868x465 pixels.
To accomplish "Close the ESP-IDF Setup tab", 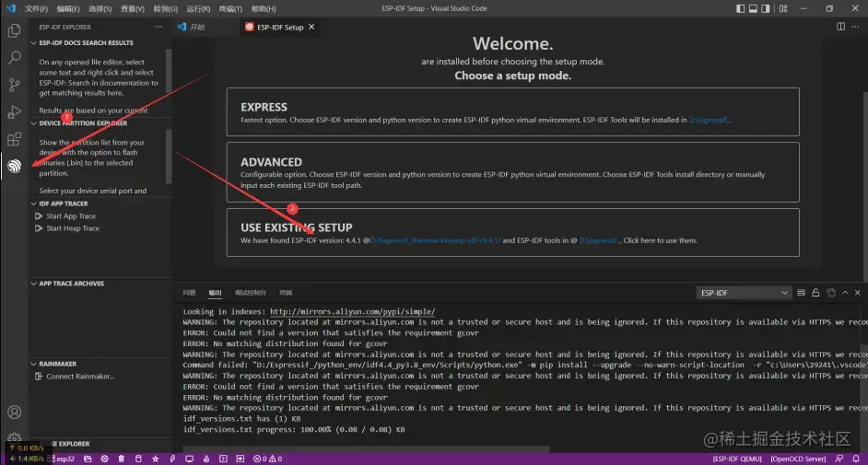I will click(x=311, y=27).
